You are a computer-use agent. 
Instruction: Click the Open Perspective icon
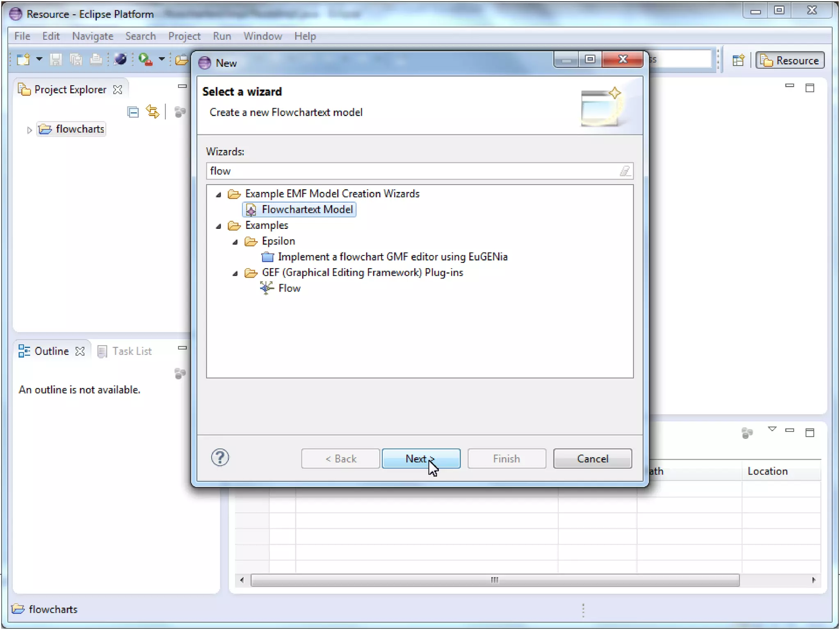(x=738, y=61)
